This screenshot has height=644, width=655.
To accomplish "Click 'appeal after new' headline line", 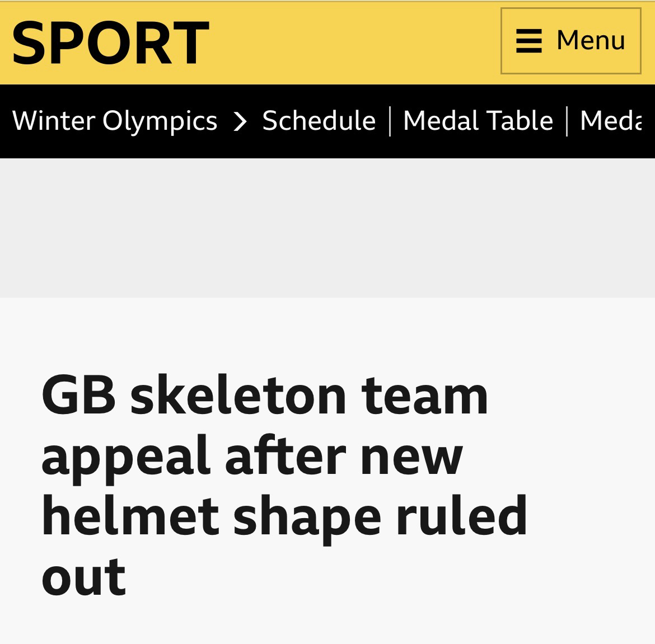I will pos(252,457).
